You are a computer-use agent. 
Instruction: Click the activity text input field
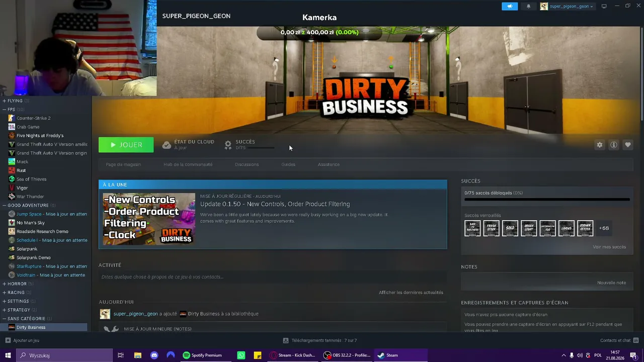273,277
